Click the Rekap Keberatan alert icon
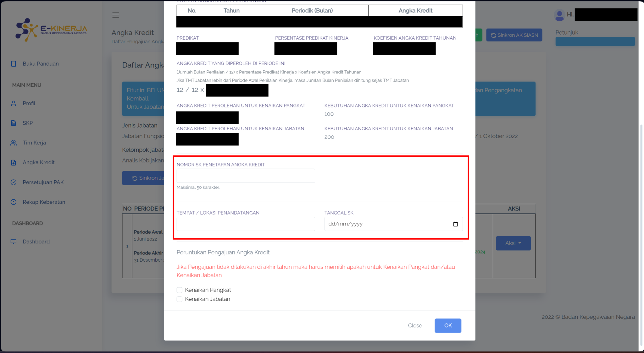Viewport: 644px width, 353px height. point(14,202)
